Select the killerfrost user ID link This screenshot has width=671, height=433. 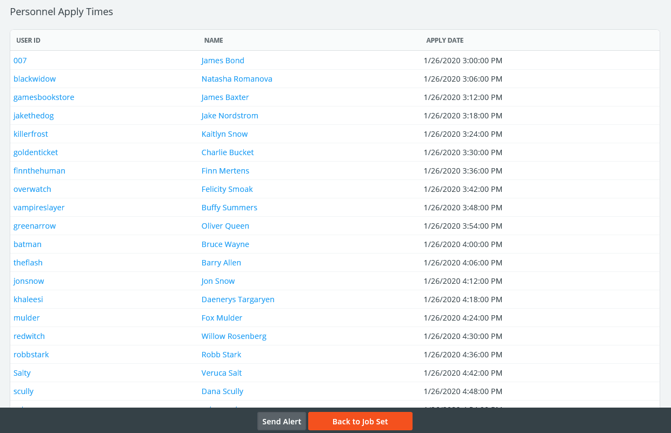pyautogui.click(x=30, y=134)
